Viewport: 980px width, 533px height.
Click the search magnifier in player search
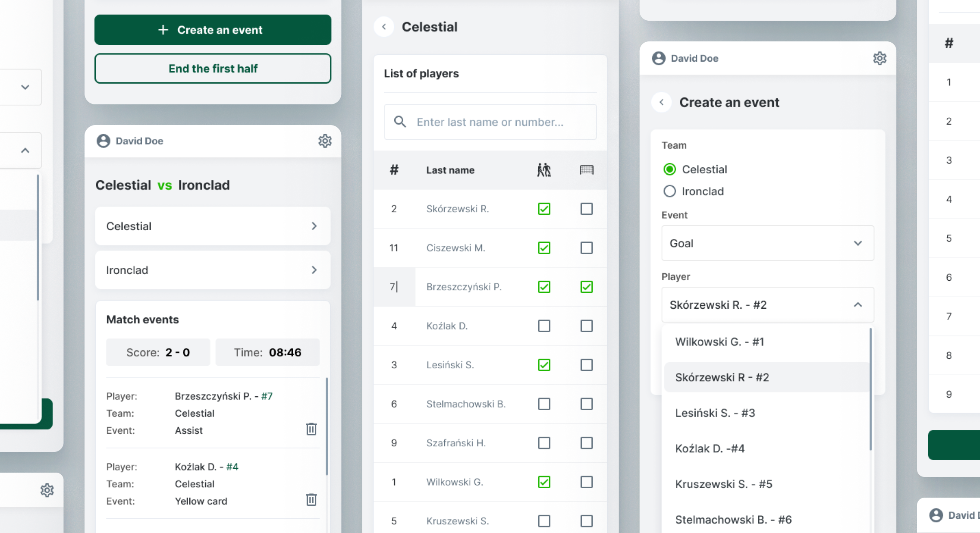pyautogui.click(x=400, y=122)
